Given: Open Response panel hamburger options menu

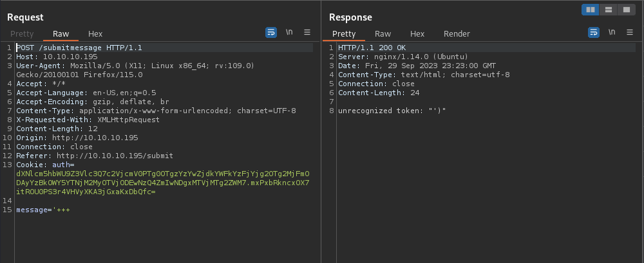Looking at the screenshot, I should click(630, 32).
